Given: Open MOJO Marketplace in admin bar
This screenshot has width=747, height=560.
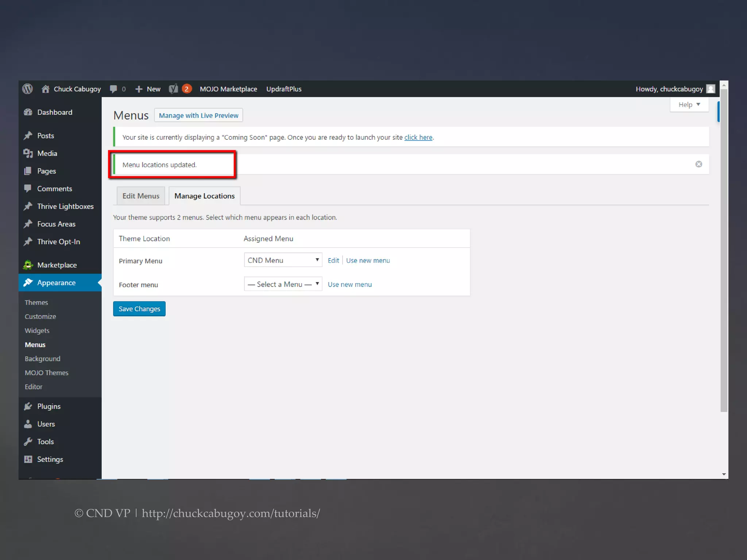Looking at the screenshot, I should 228,89.
